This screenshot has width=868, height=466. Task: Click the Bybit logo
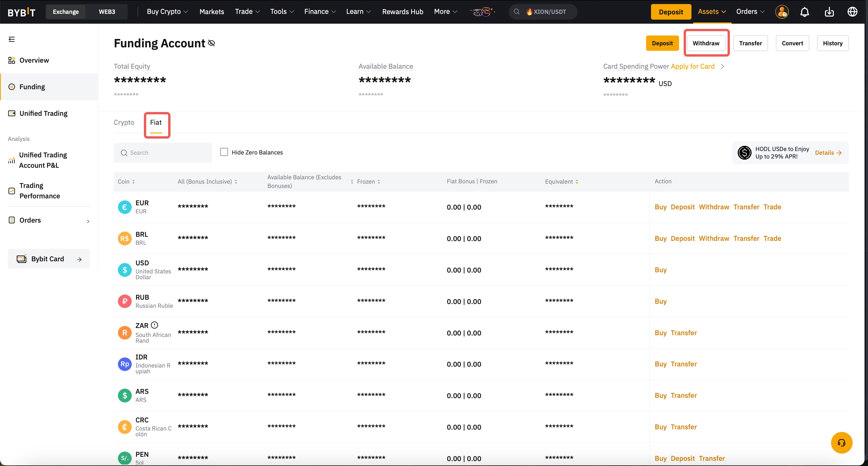[x=22, y=12]
